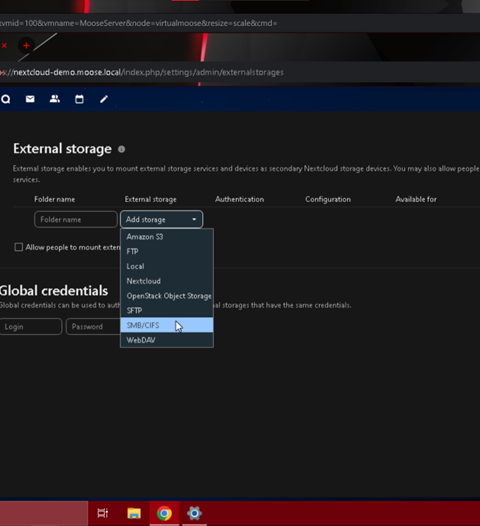480x526 pixels.
Task: Click the External storage info icon
Action: [x=121, y=149]
